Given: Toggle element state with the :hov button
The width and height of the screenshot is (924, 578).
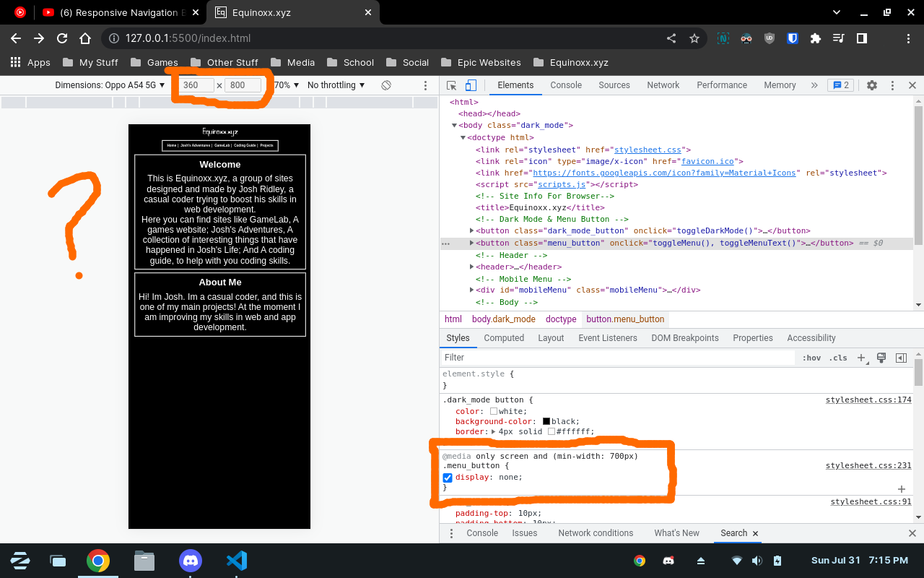Looking at the screenshot, I should tap(811, 357).
